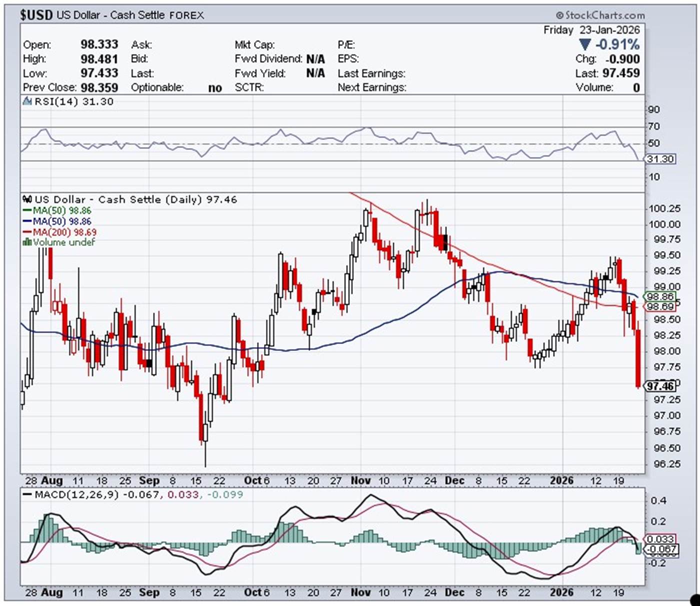This screenshot has width=700, height=606.
Task: Click the 98.69 tag on price axis
Action: tap(660, 306)
